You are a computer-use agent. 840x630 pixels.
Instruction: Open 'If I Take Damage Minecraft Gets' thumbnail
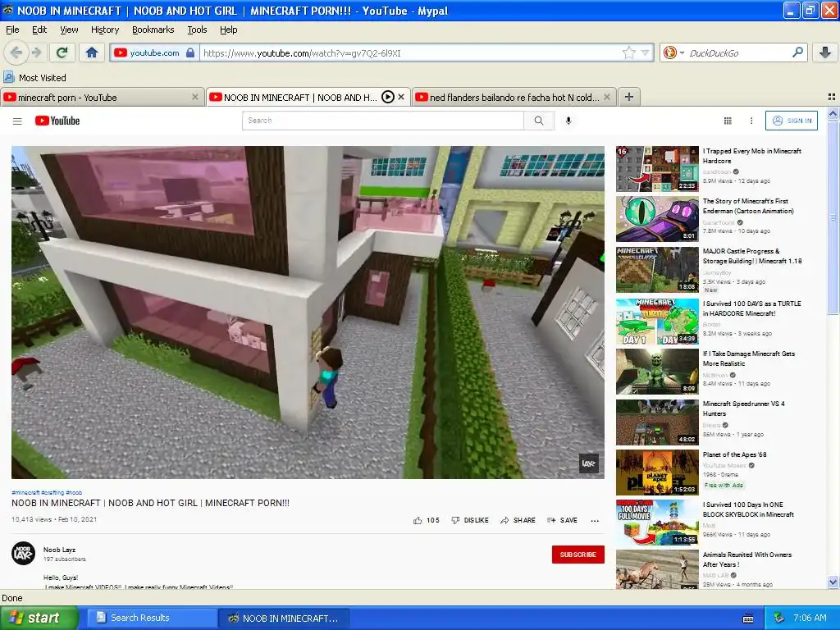pos(657,372)
